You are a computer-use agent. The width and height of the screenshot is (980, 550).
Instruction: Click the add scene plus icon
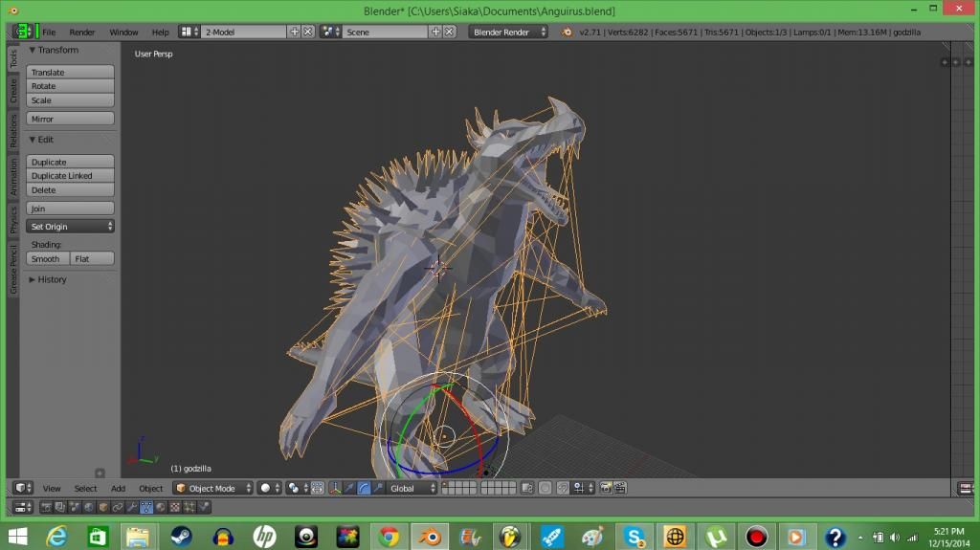(x=436, y=32)
